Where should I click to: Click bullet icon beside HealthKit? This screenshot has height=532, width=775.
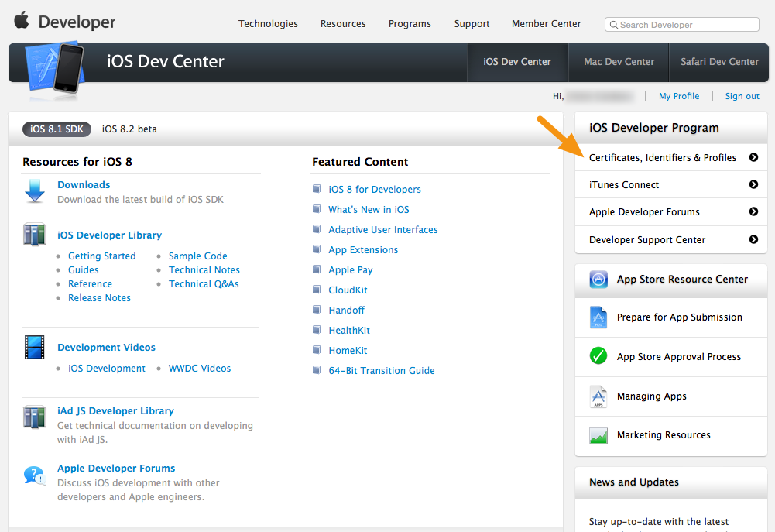coord(317,330)
